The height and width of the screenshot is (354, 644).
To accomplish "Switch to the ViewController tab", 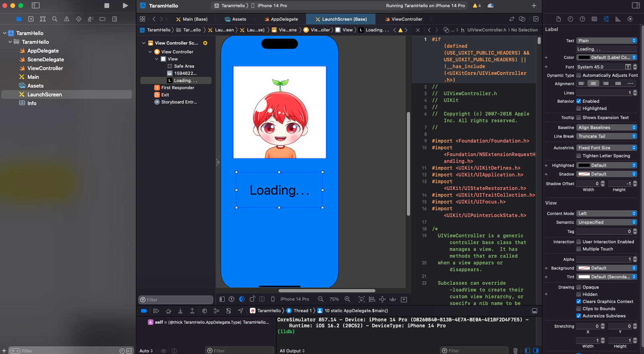I will pos(404,19).
